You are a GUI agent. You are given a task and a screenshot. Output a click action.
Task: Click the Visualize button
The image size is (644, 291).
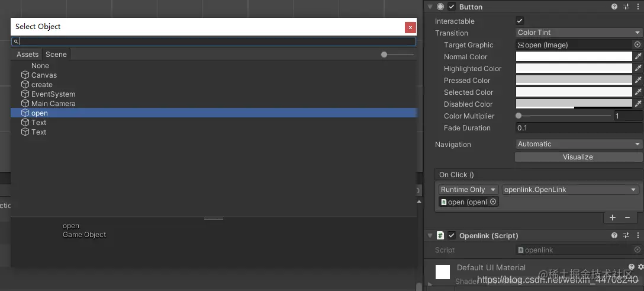tap(578, 157)
